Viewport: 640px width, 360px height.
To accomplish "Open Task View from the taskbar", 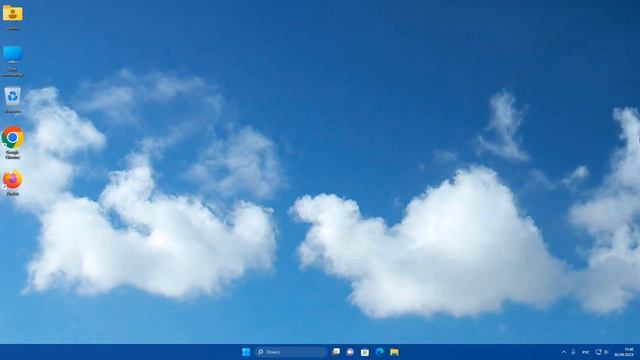I will click(336, 352).
